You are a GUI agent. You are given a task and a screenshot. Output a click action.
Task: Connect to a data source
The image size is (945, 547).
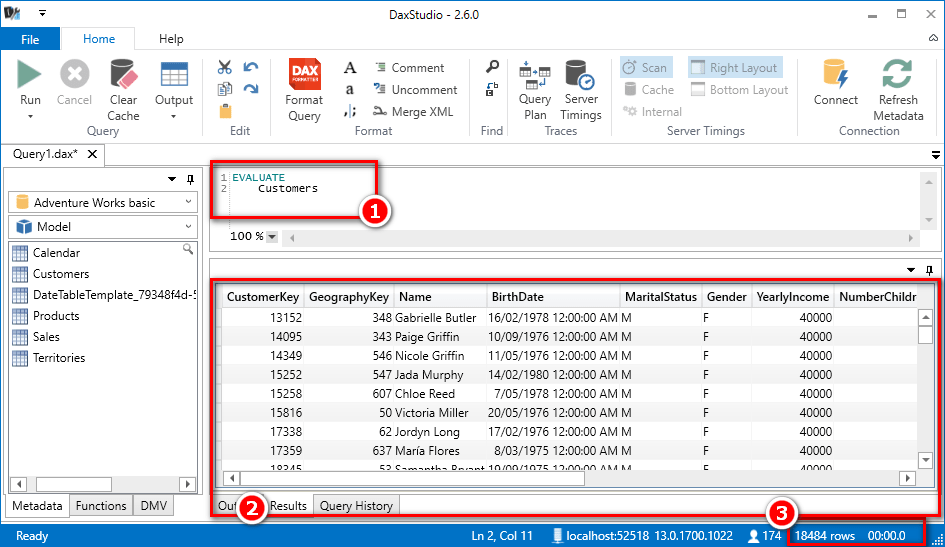(835, 83)
